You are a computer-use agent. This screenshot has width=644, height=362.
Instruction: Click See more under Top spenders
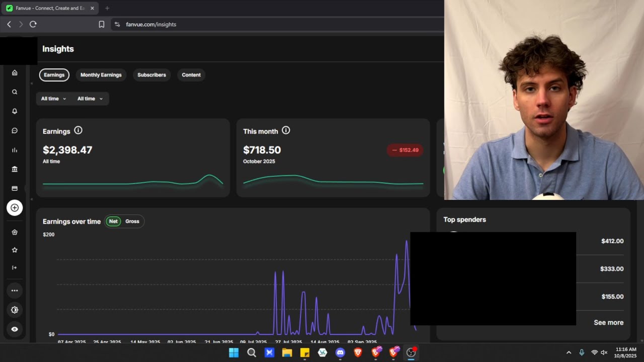coord(609,323)
